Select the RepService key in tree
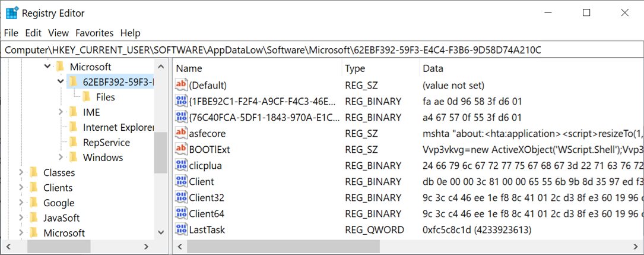The height and width of the screenshot is (255, 644). click(106, 143)
